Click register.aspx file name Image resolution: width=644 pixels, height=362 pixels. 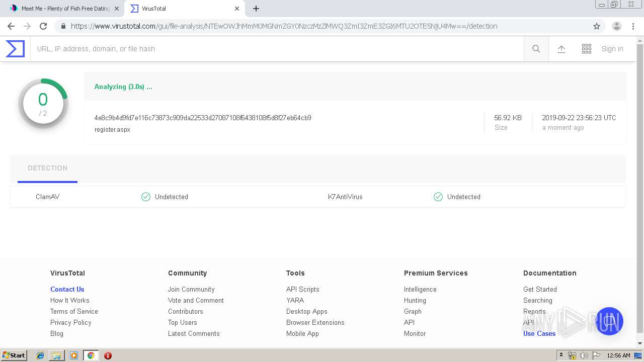112,130
